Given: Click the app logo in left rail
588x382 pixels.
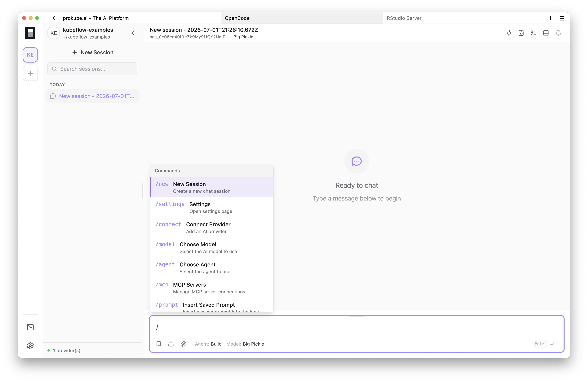Looking at the screenshot, I should [x=30, y=33].
